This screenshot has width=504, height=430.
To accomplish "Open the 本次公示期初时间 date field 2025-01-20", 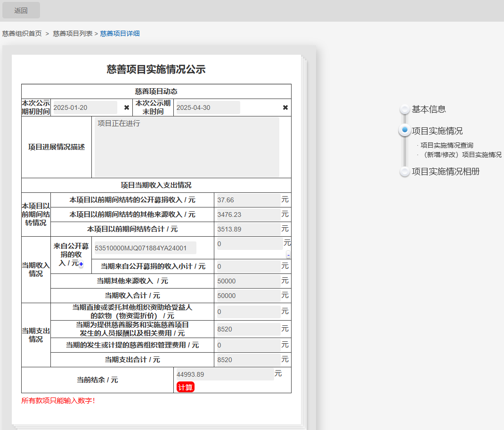I will pos(85,107).
